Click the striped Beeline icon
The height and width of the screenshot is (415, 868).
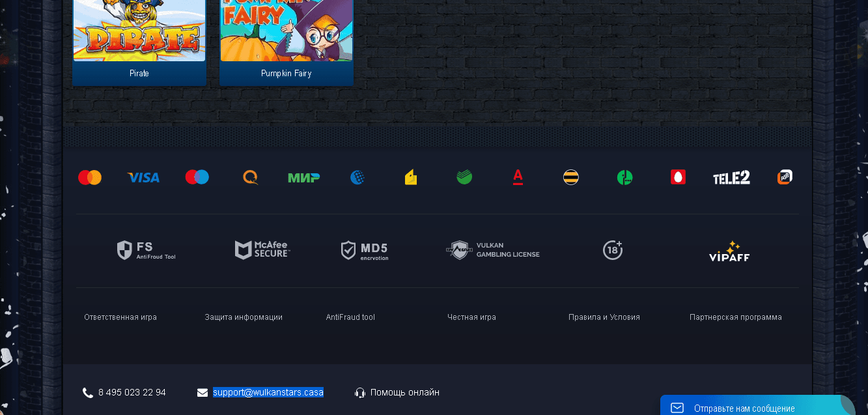pos(571,177)
